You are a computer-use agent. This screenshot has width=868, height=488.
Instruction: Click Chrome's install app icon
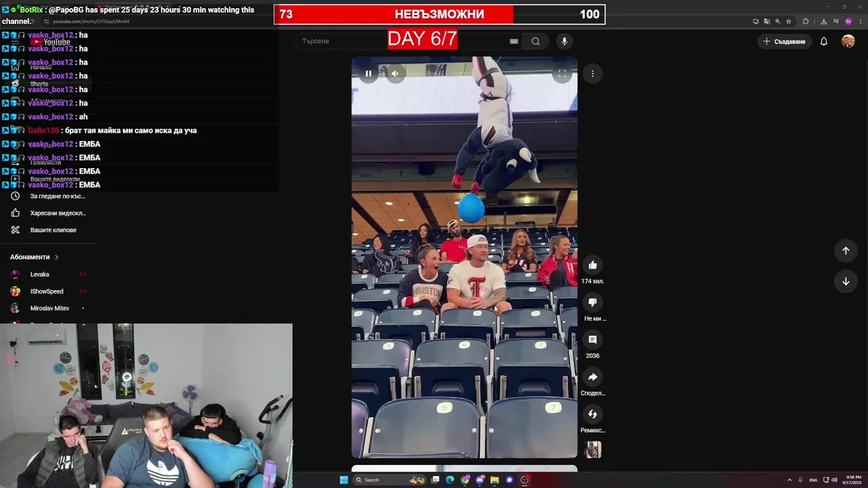coord(756,22)
